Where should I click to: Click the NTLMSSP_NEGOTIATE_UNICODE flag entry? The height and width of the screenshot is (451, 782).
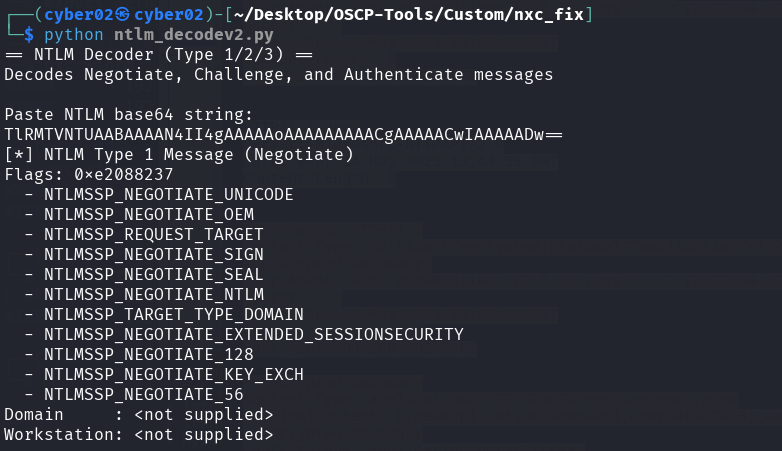(168, 194)
